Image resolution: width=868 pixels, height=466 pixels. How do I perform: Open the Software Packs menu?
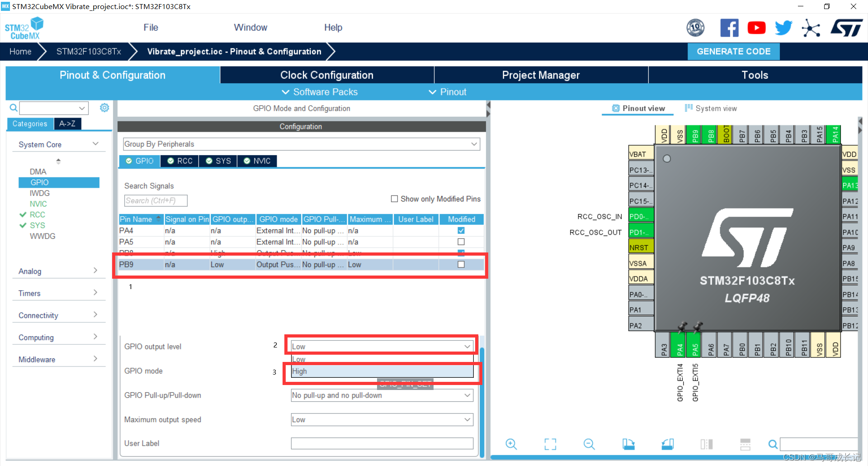pos(320,92)
